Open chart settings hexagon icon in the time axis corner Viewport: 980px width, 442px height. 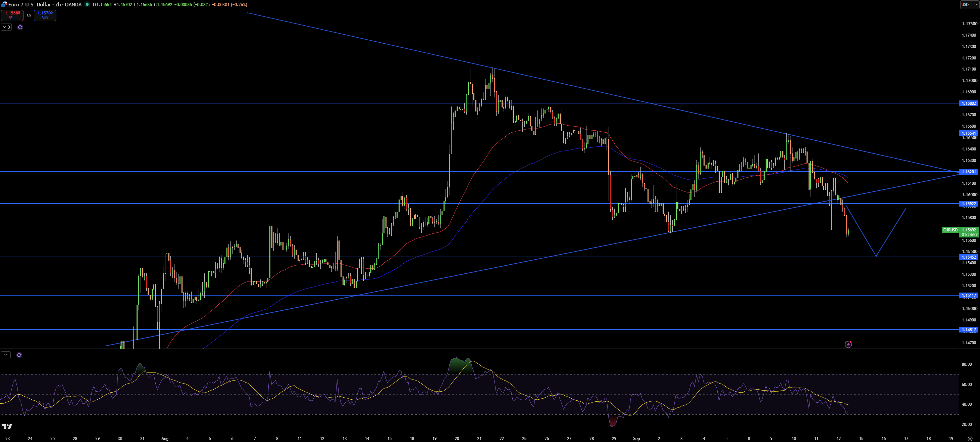pyautogui.click(x=970, y=439)
